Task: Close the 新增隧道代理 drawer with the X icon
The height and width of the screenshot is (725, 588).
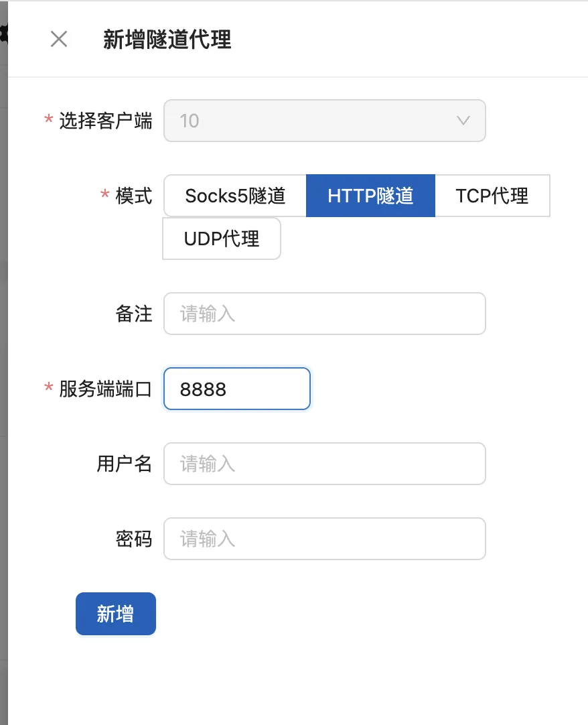Action: click(x=59, y=40)
